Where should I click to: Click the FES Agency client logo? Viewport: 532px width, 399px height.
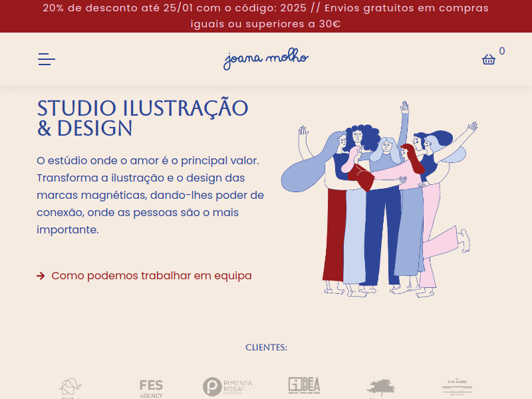[151, 388]
